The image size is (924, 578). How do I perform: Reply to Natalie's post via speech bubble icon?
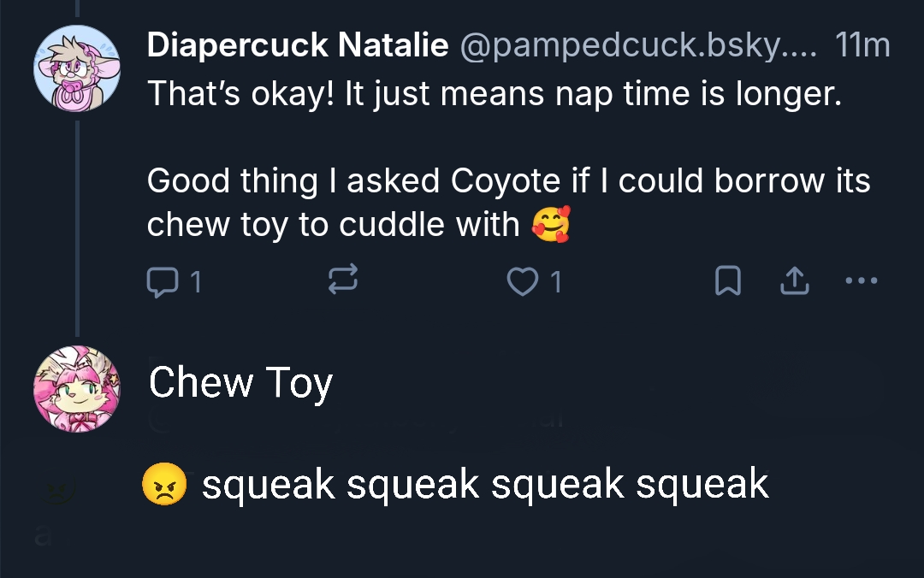click(160, 281)
